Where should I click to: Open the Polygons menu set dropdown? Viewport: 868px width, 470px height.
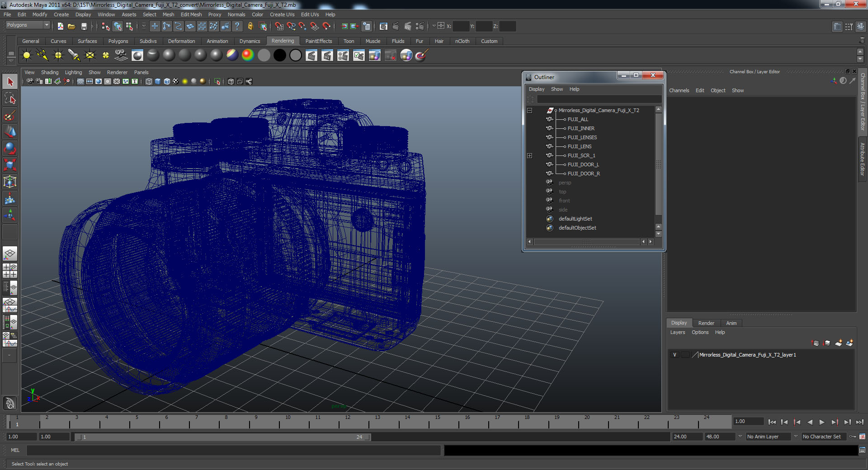coord(28,25)
